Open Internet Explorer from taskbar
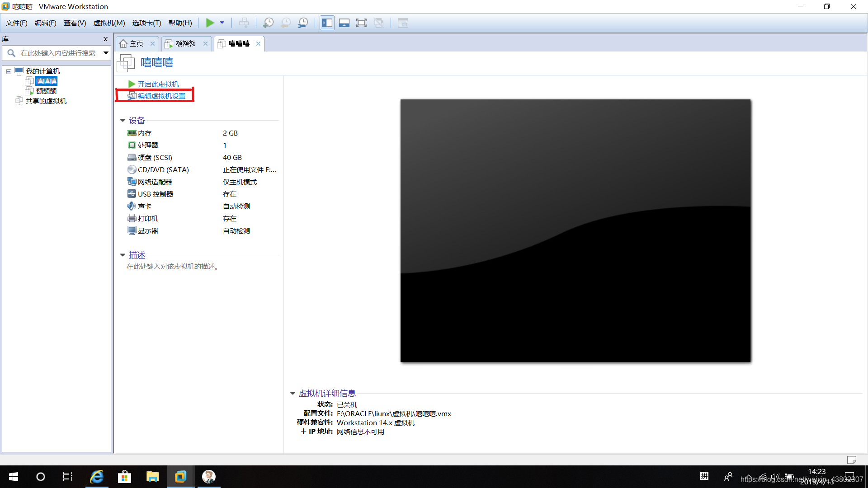The width and height of the screenshot is (868, 488). coord(97,477)
